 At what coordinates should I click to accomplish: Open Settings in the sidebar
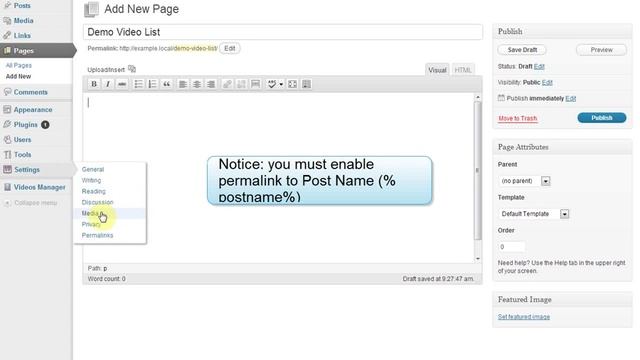27,170
